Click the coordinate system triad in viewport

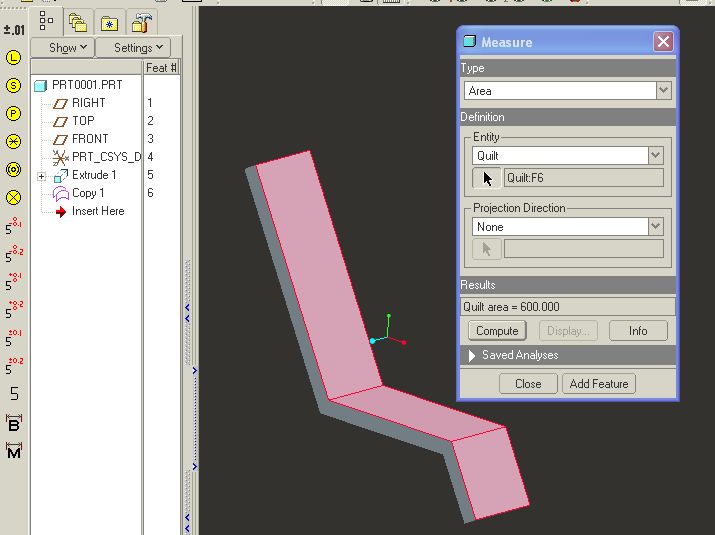point(388,331)
